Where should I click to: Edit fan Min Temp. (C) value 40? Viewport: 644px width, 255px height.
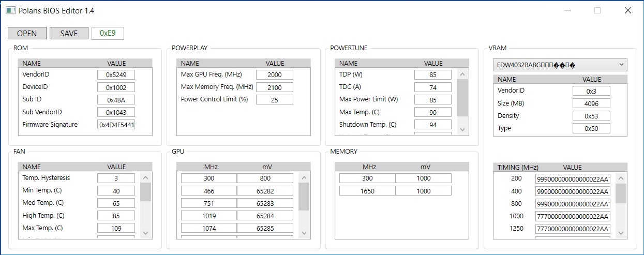[116, 191]
